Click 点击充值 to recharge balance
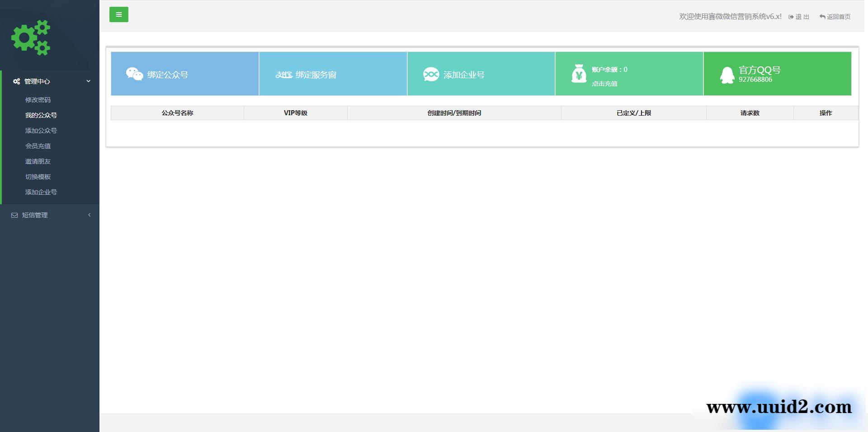Image resolution: width=868 pixels, height=432 pixels. (x=604, y=84)
